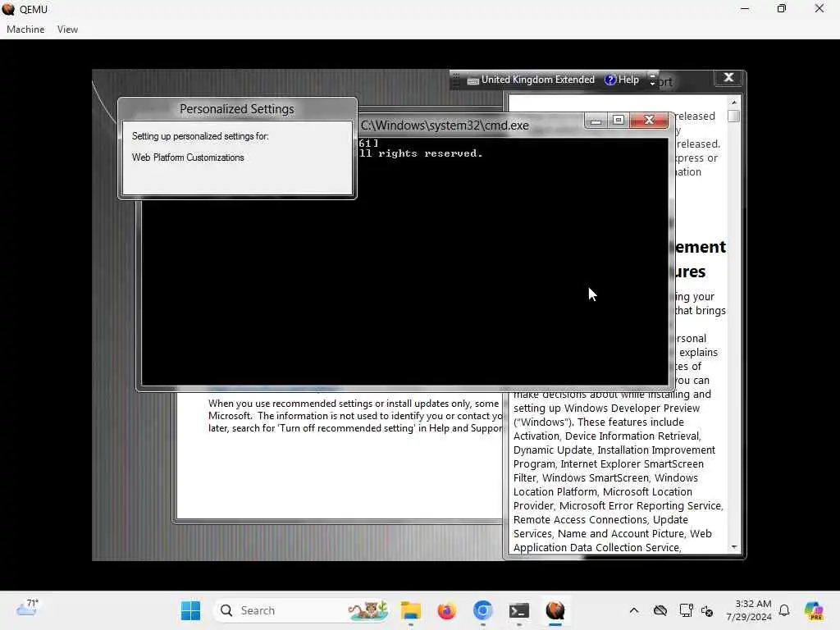Image resolution: width=840 pixels, height=630 pixels.
Task: Open the weather widget showing 71°
Action: point(27,608)
